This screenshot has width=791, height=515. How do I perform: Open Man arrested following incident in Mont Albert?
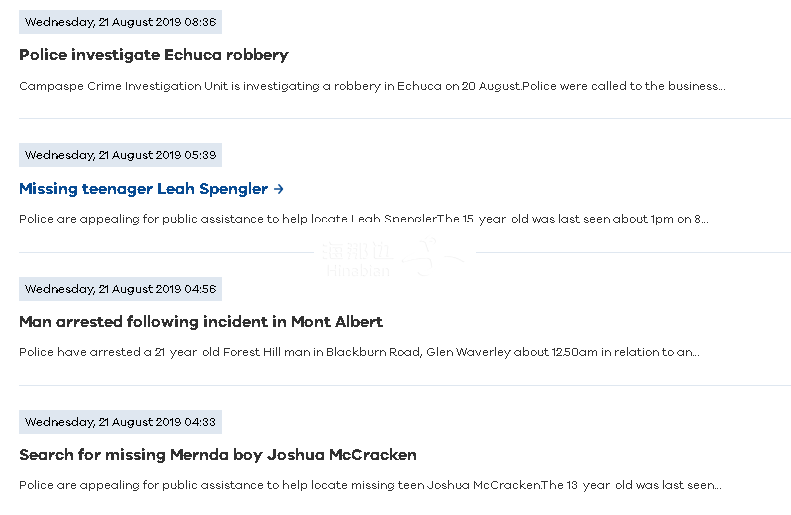click(x=201, y=322)
